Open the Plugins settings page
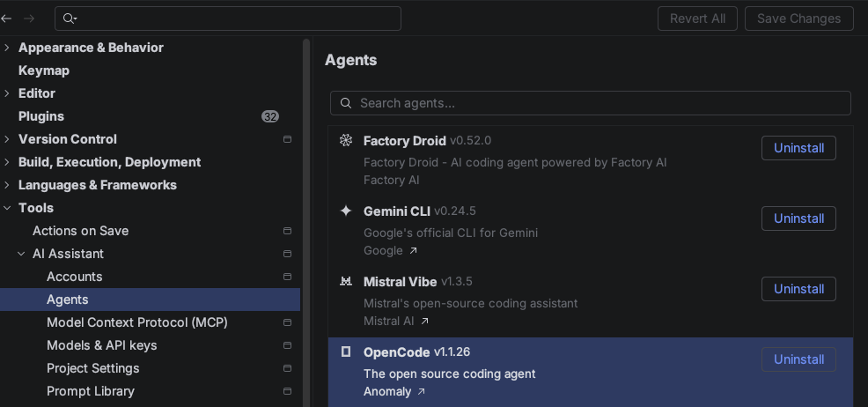Screen dimensions: 868x407 pyautogui.click(x=41, y=116)
